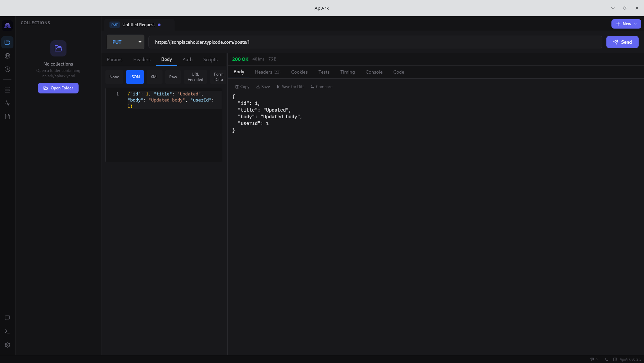Set request body format to None
644x363 pixels.
tap(114, 77)
